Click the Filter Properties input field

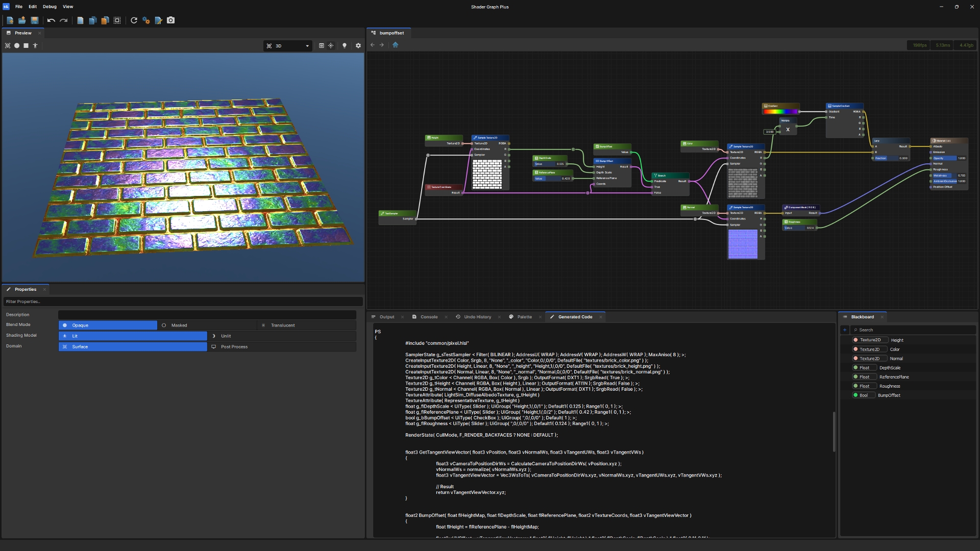pyautogui.click(x=183, y=302)
